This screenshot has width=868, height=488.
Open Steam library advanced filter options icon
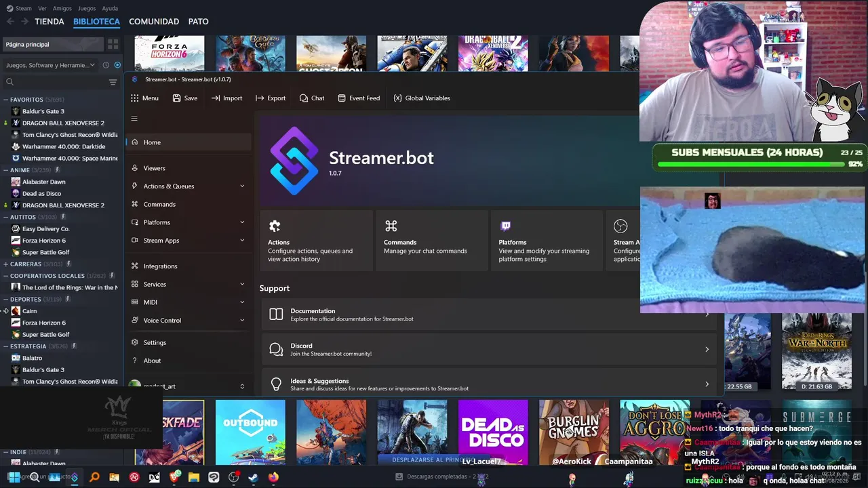(x=113, y=82)
